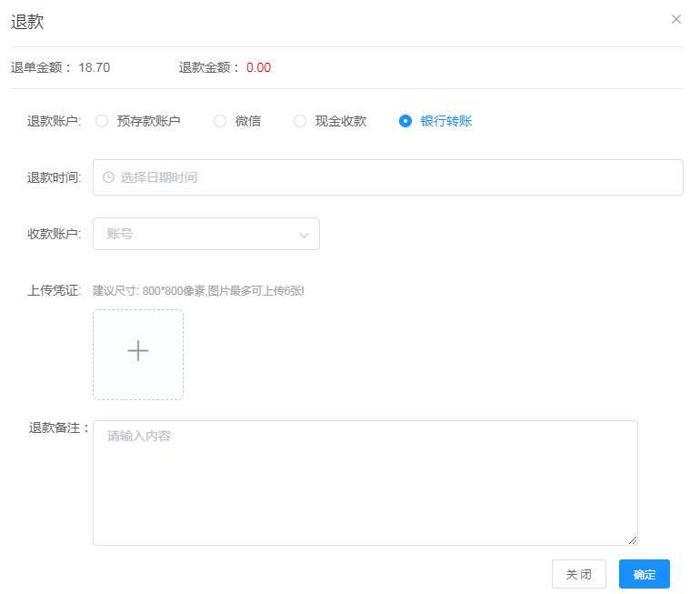Click the 建议尺寸 upload hint text
The height and width of the screenshot is (594, 700).
(198, 291)
